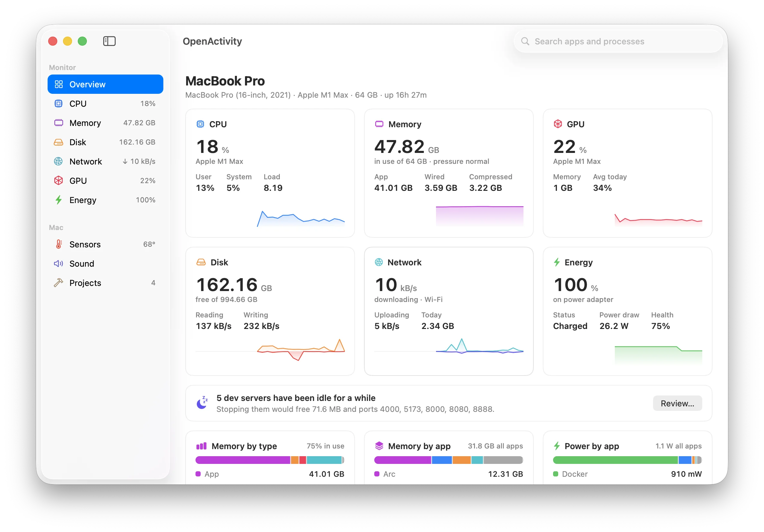The image size is (764, 532).
Task: Click the Memory by type bars icon
Action: (x=201, y=446)
